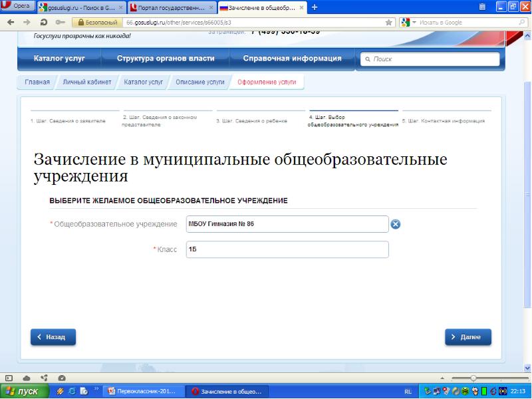
Task: Click the Opera Turbo icon in status bar
Action: tap(61, 377)
